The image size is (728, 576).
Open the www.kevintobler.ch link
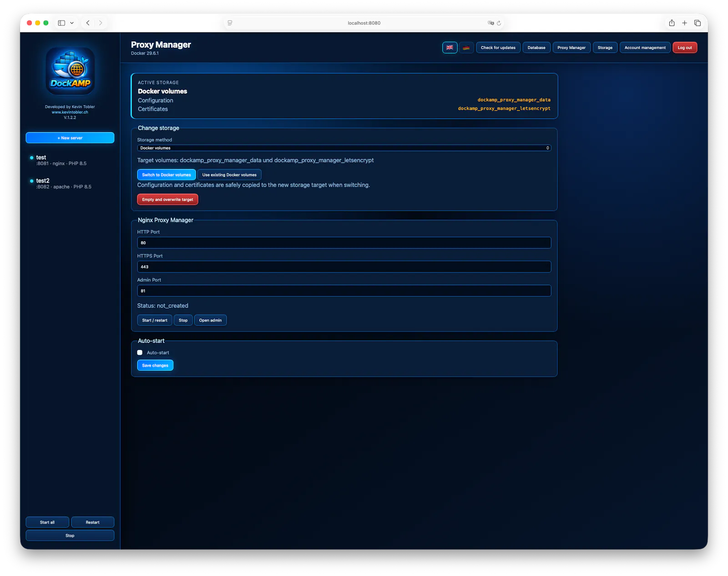(x=70, y=112)
